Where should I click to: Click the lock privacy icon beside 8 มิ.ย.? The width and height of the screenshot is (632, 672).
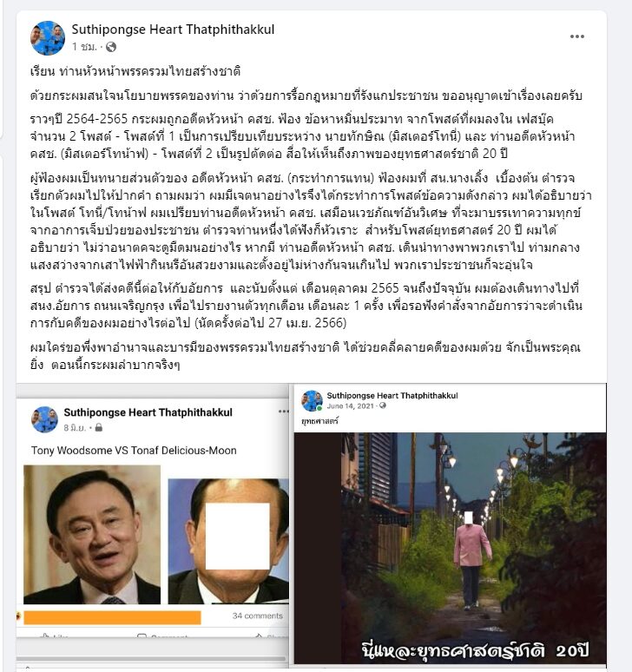point(99,427)
